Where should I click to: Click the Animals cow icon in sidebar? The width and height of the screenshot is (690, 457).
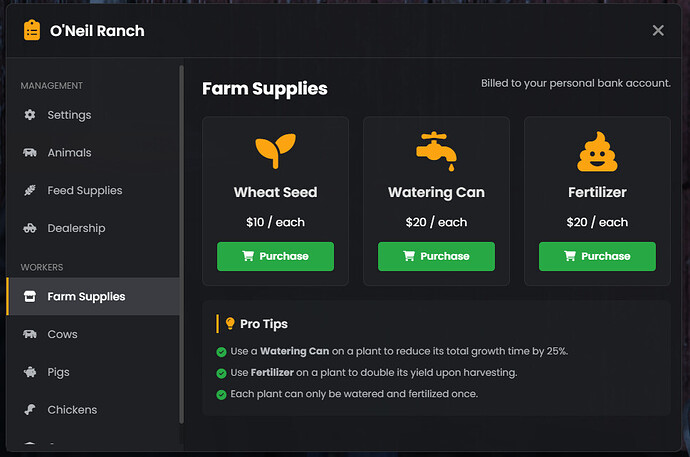(x=29, y=153)
